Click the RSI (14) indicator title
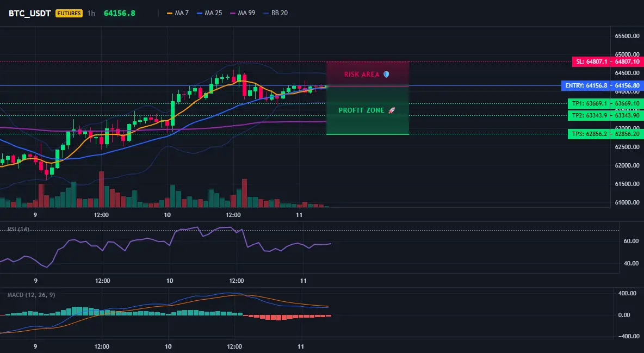 pyautogui.click(x=18, y=229)
